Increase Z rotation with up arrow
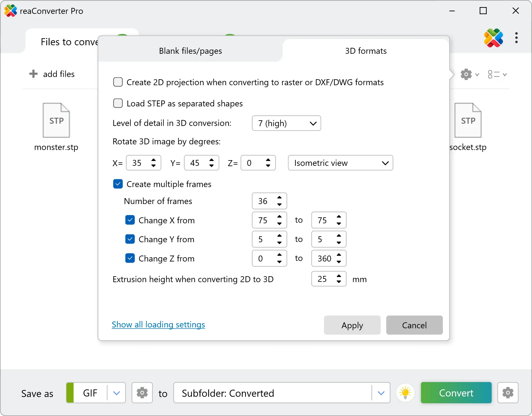The height and width of the screenshot is (416, 532). (268, 160)
